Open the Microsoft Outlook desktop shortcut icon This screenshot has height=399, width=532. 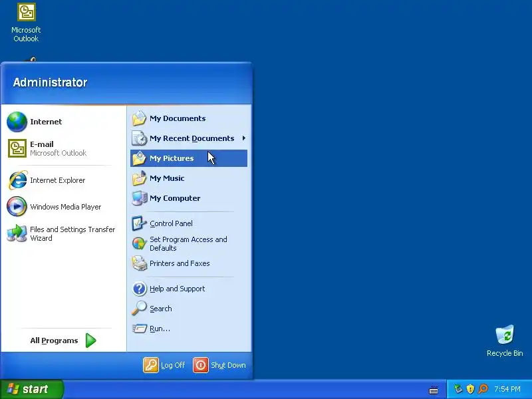27,12
